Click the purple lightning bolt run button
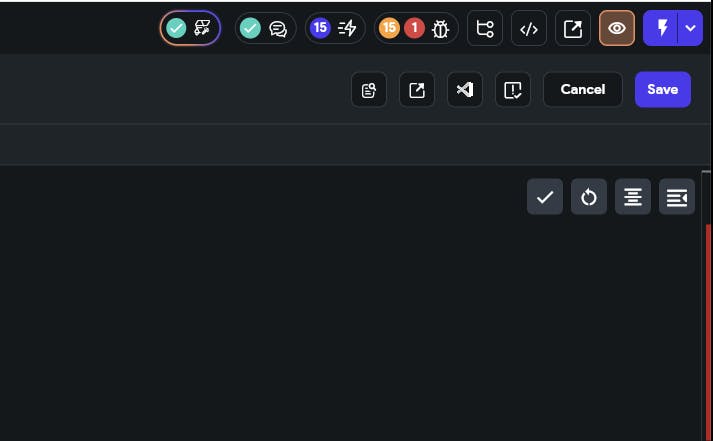Viewport: 713px width, 441px height. 661,28
